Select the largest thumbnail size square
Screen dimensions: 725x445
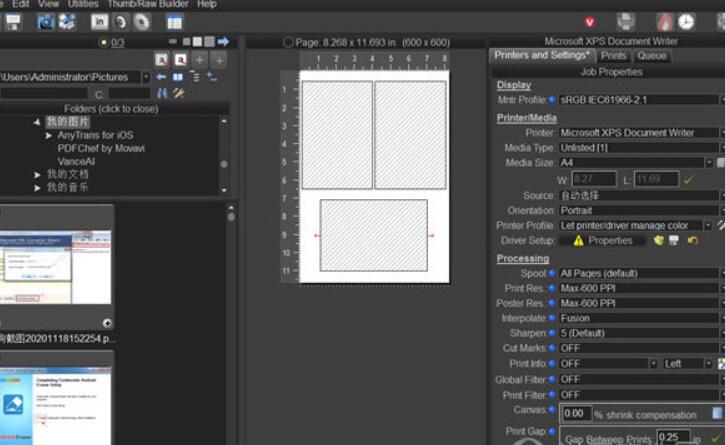tap(209, 42)
